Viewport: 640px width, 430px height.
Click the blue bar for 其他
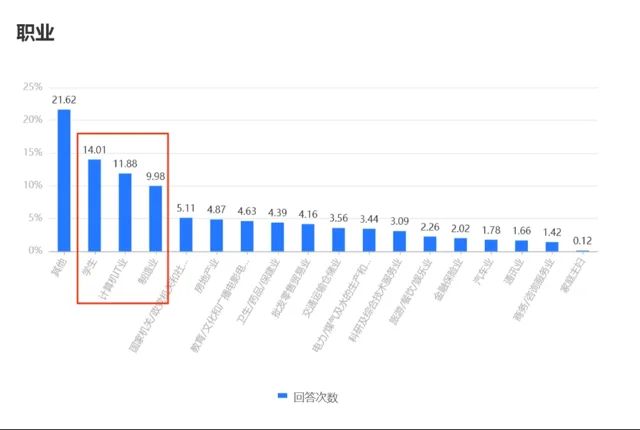click(x=64, y=180)
